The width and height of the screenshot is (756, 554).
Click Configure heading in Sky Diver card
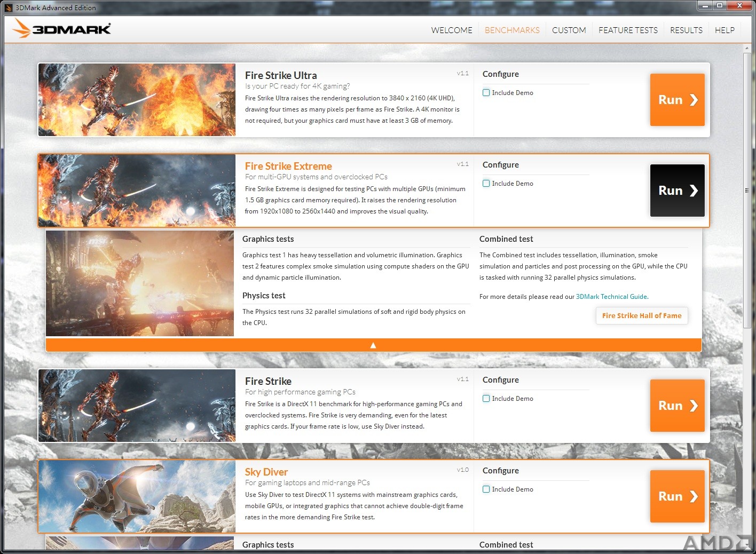[501, 471]
